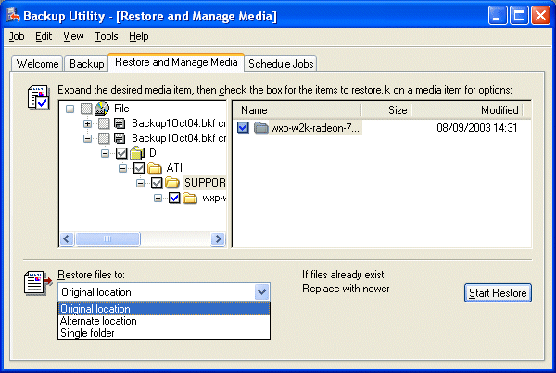Click the ATI folder icon
The height and width of the screenshot is (373, 556).
[154, 168]
